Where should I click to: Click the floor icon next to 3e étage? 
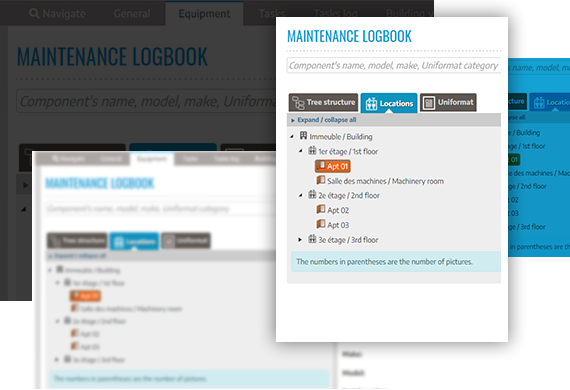coord(312,239)
